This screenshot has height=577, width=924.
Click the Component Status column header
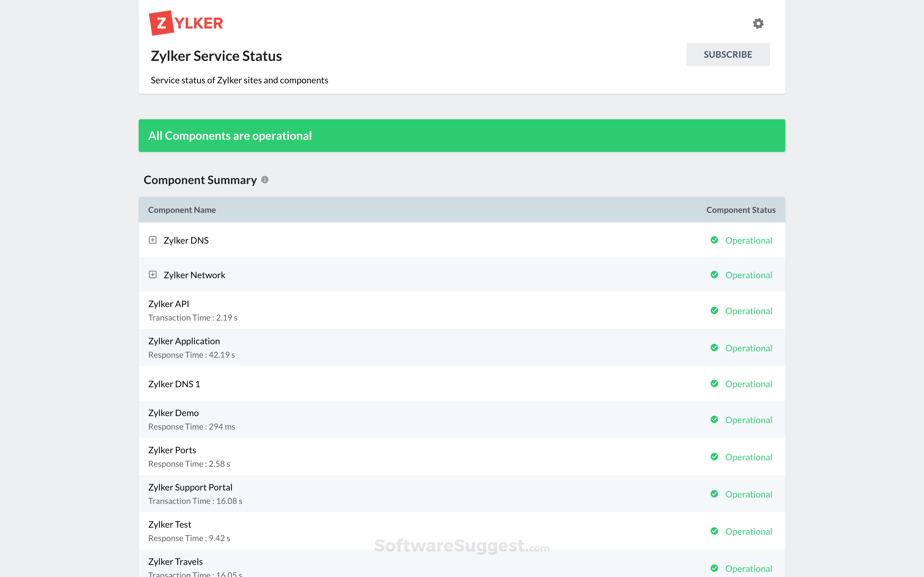(740, 210)
